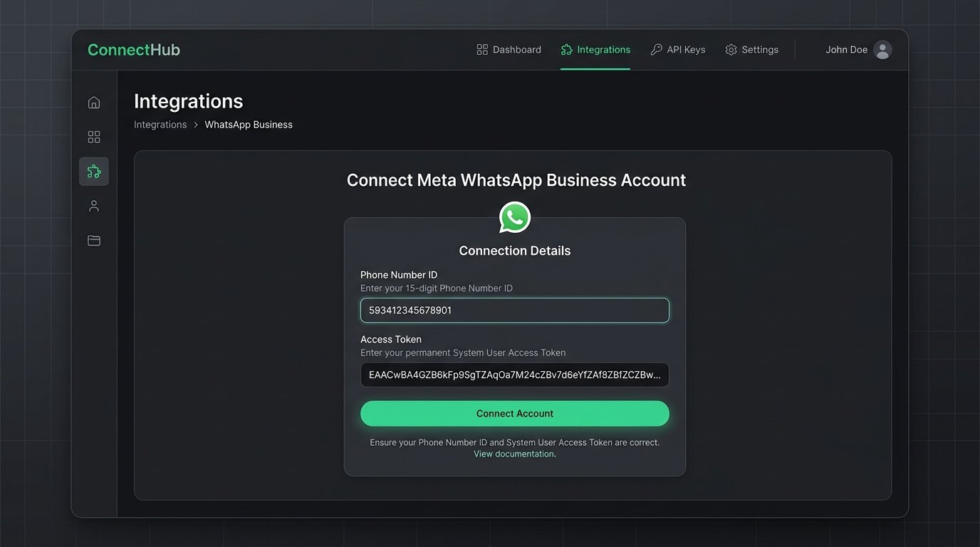Open sidebar dashboard grid icon
Screen dimensions: 980x547
click(x=94, y=137)
